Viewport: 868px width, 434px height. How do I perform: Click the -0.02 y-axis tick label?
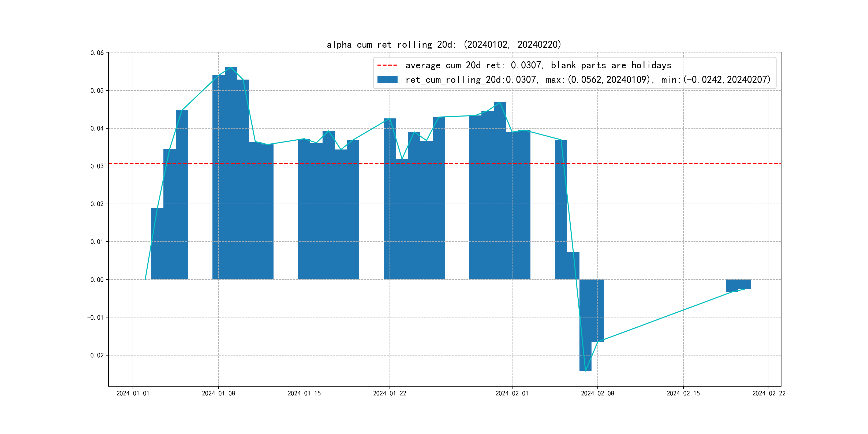96,355
